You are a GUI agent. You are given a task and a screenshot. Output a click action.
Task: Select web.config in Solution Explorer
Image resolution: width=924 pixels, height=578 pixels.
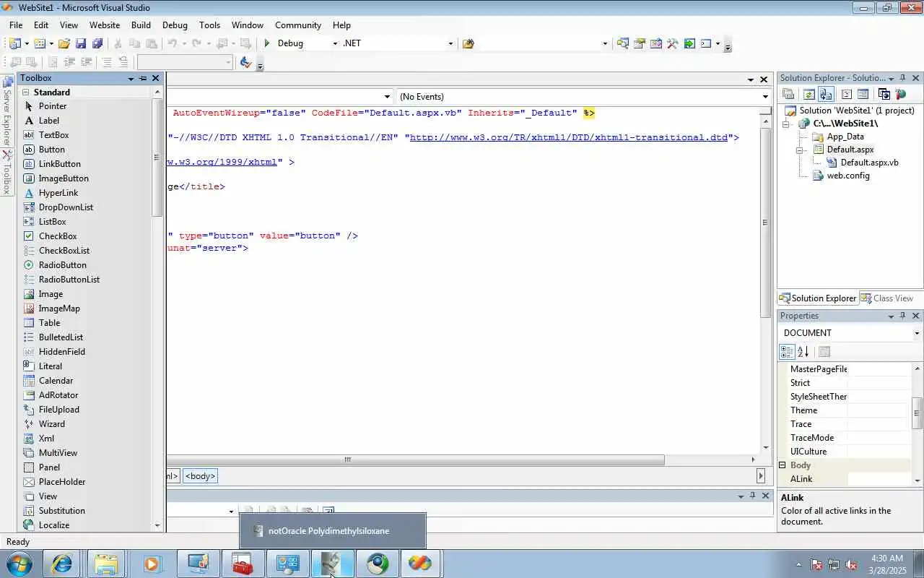click(x=848, y=176)
